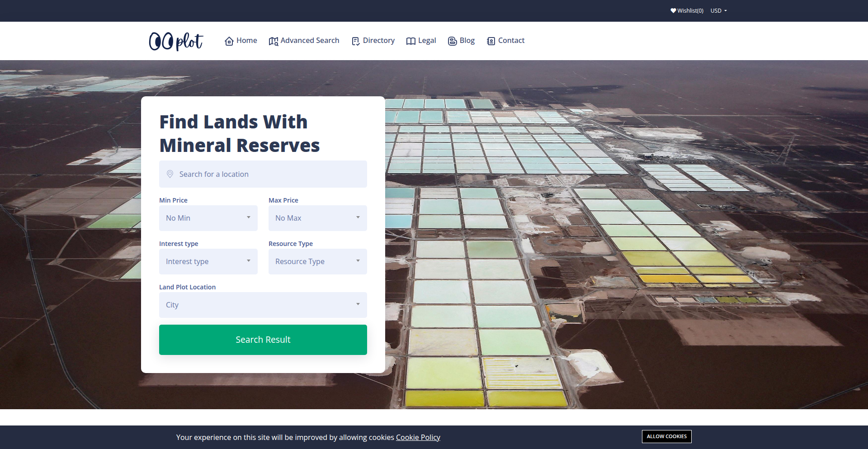
Task: Open the Home menu item
Action: [241, 41]
